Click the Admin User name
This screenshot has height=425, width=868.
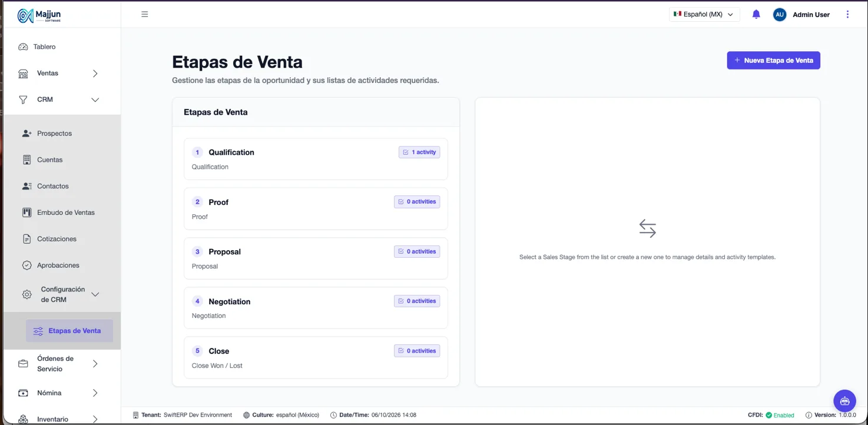811,15
